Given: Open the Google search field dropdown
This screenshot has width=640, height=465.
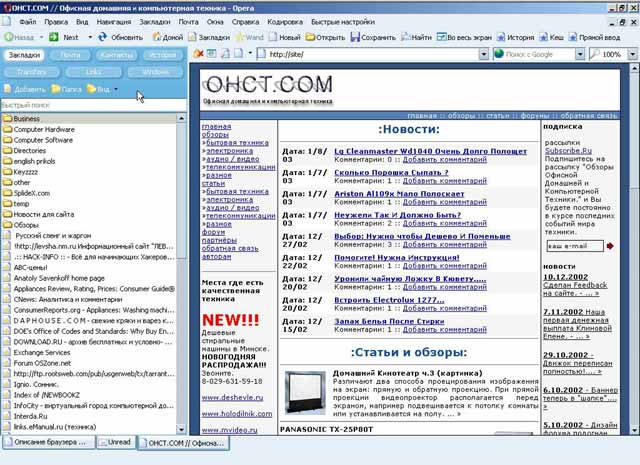Looking at the screenshot, I should 580,54.
